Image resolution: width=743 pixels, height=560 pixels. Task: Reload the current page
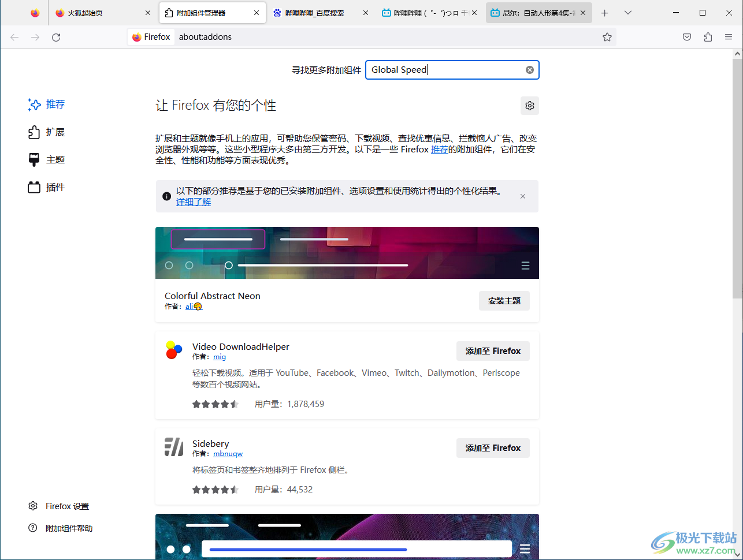coord(56,37)
